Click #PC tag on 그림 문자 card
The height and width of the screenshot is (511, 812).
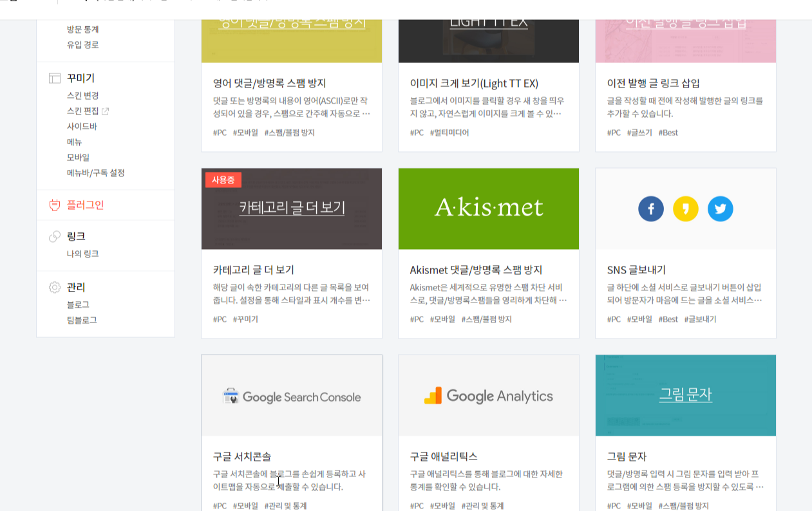click(614, 506)
